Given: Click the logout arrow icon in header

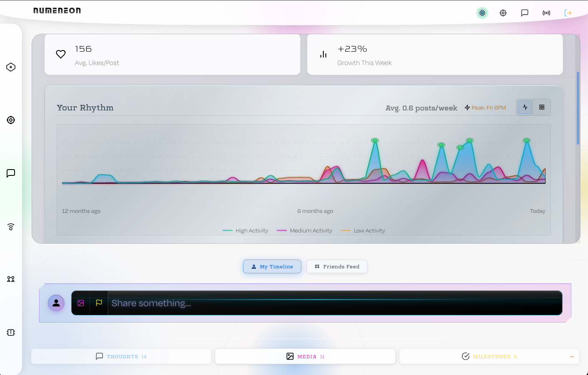Looking at the screenshot, I should tap(568, 13).
